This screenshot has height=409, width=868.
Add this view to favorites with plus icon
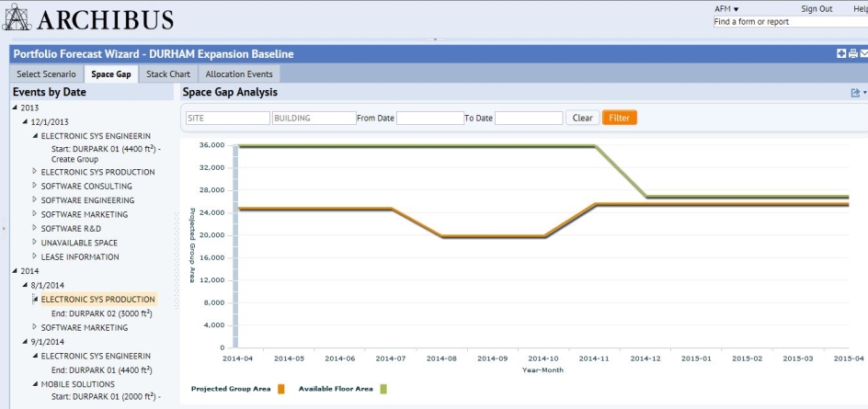click(x=841, y=53)
